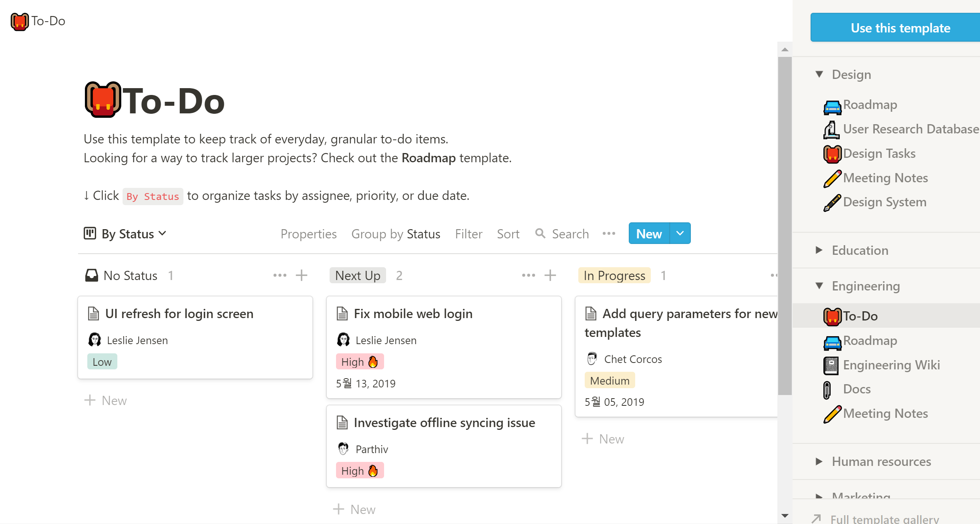Image resolution: width=980 pixels, height=524 pixels.
Task: Collapse the Design section triangle
Action: pos(819,75)
